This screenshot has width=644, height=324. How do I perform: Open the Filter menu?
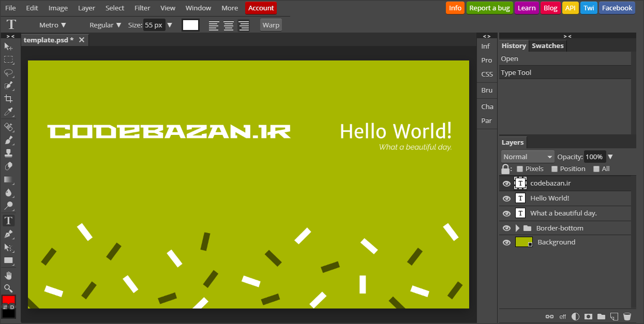[x=142, y=8]
